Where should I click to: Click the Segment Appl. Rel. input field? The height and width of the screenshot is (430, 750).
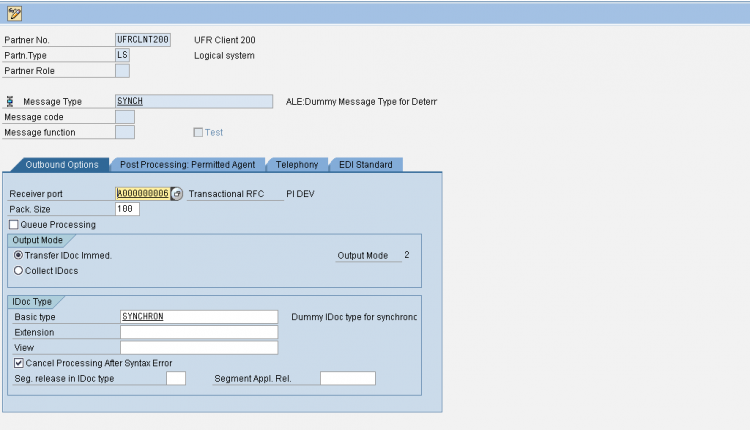tap(348, 378)
